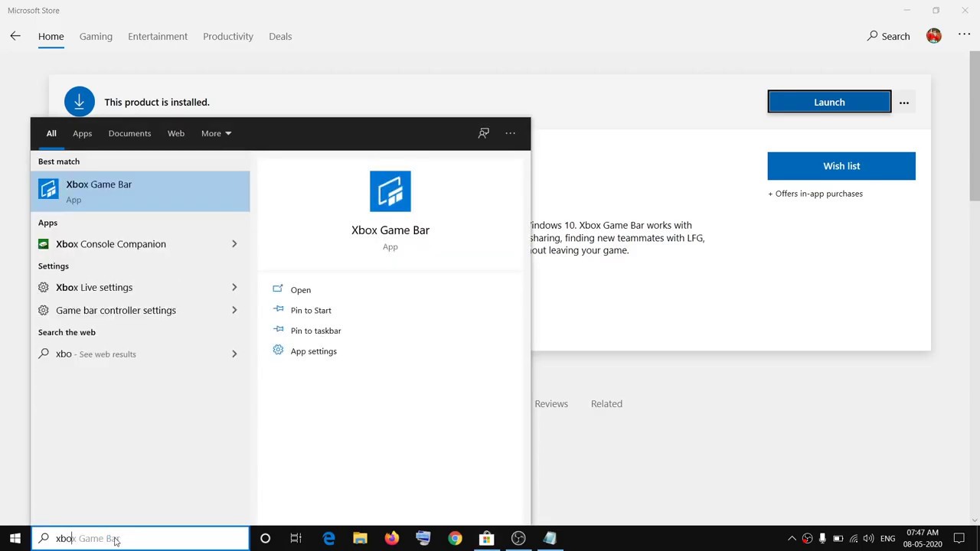
Task: Open Task View in the taskbar
Action: (x=296, y=539)
